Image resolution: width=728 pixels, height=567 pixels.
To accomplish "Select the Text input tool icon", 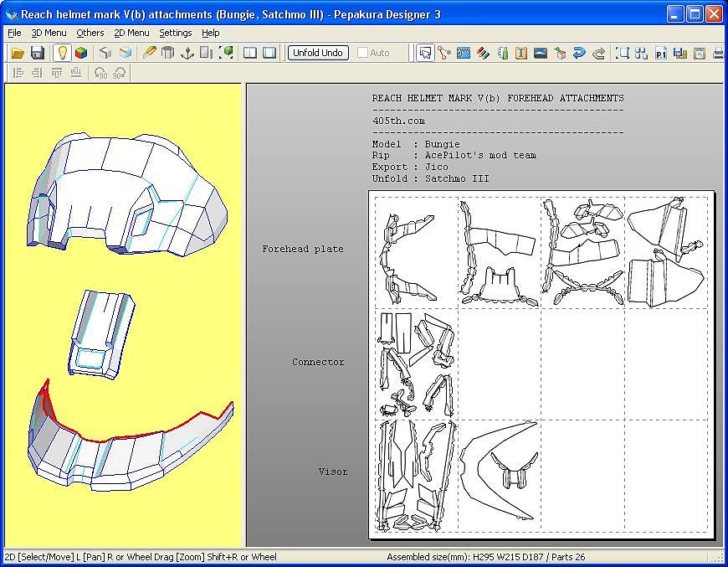I will click(x=521, y=53).
